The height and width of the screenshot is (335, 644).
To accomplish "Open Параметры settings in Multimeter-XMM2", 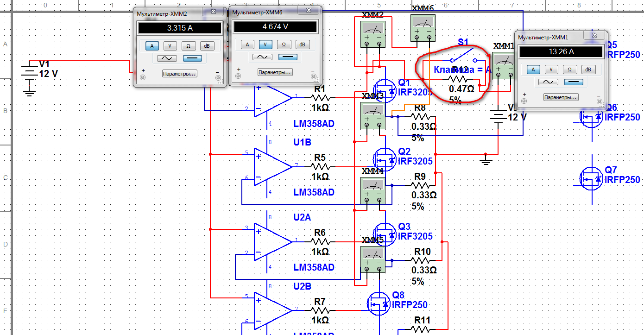I will (179, 73).
